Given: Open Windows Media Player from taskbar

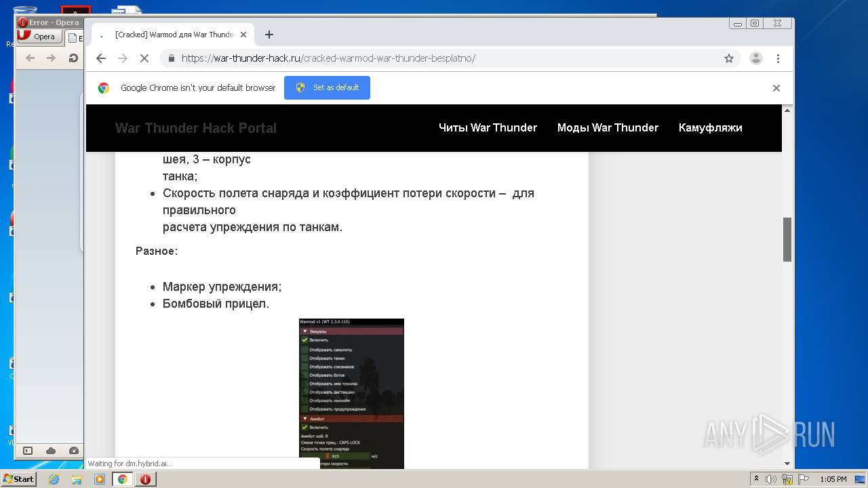Looking at the screenshot, I should pyautogui.click(x=100, y=479).
